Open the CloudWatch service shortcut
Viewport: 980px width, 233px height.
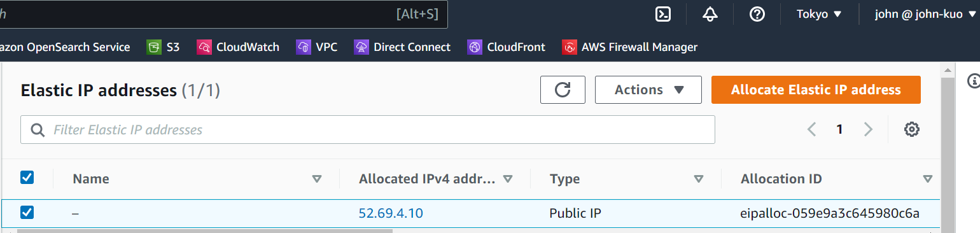pos(238,47)
